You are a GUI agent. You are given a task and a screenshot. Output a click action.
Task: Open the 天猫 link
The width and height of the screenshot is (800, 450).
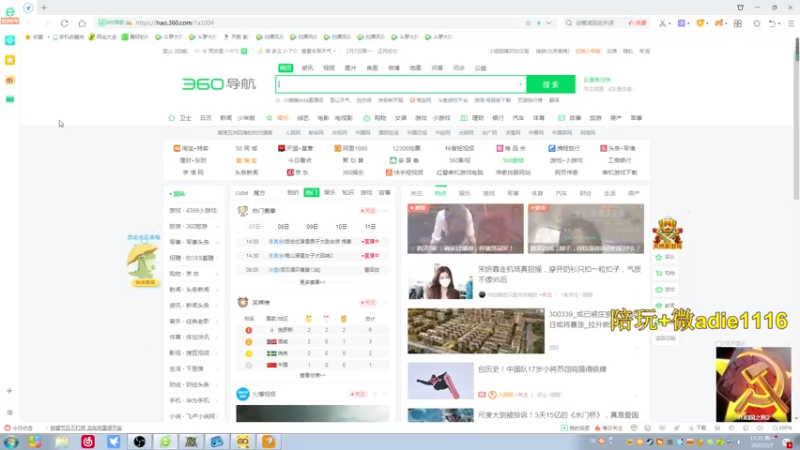tap(295, 148)
